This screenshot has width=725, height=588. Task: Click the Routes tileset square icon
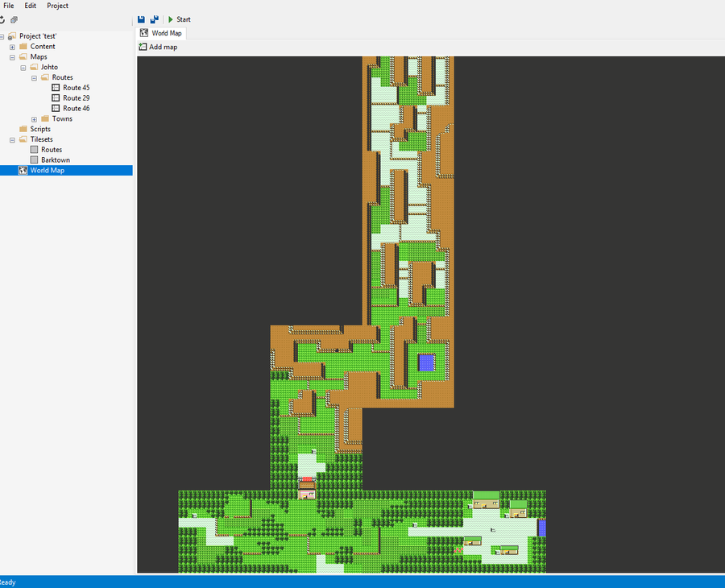34,149
